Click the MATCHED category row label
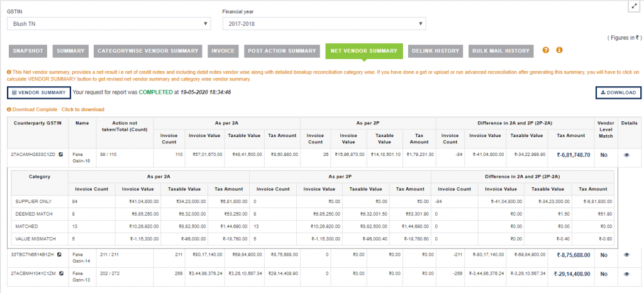The width and height of the screenshot is (644, 293). click(25, 226)
